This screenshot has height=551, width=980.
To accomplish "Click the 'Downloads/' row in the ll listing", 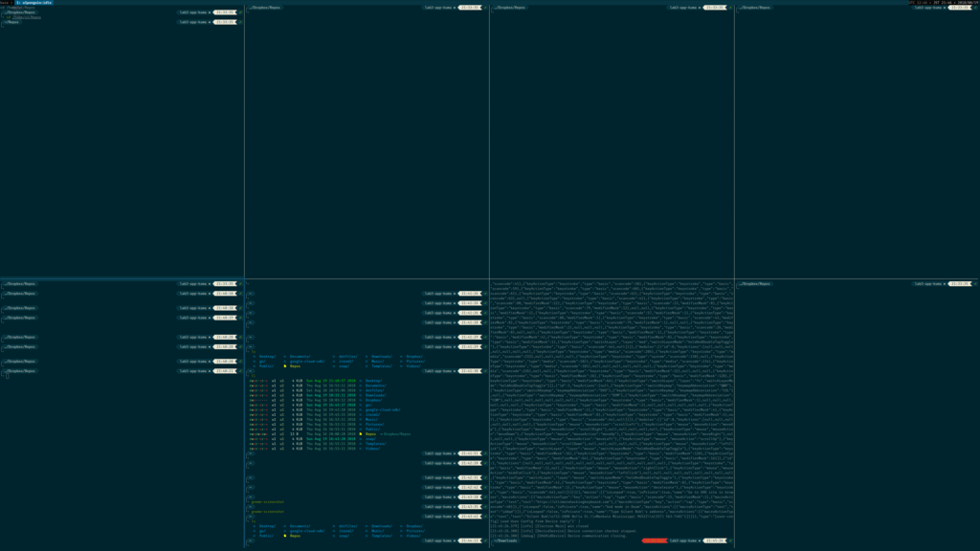I will [x=318, y=395].
